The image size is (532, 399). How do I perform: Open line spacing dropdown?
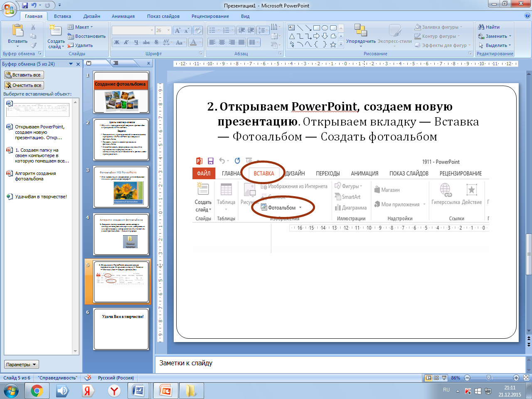tap(263, 30)
